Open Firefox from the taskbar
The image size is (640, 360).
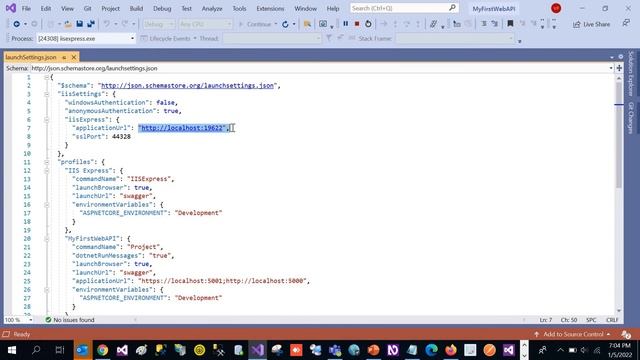coord(451,350)
